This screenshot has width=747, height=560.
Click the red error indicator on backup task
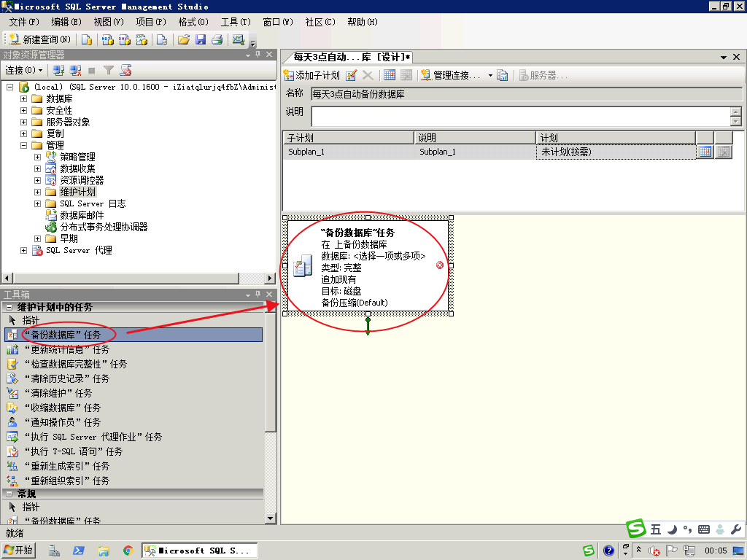[440, 265]
